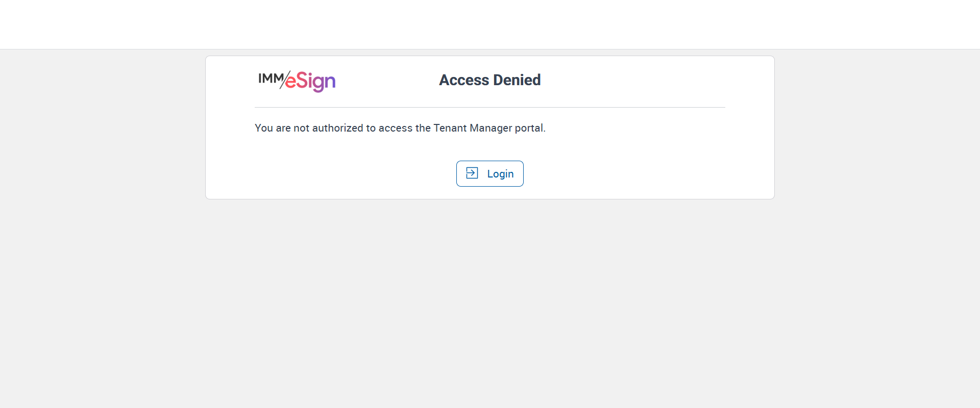980x408 pixels.
Task: Click the word 'Denied' in the heading
Action: (x=517, y=80)
